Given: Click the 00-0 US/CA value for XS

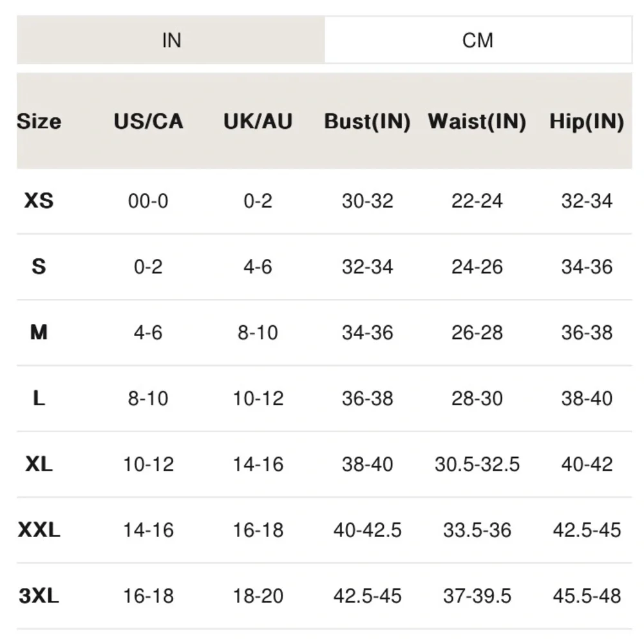Looking at the screenshot, I should [x=148, y=201].
